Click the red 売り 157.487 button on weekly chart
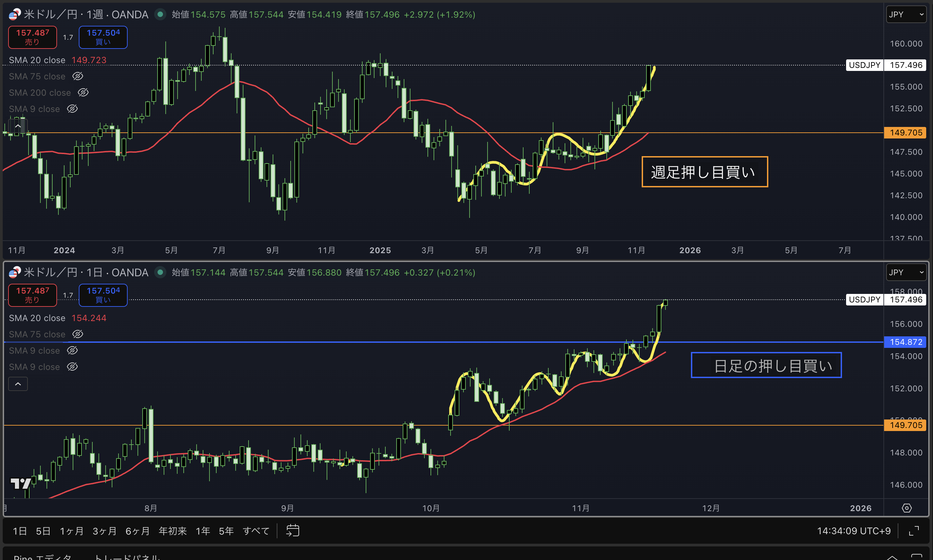This screenshot has width=933, height=560. (x=33, y=37)
